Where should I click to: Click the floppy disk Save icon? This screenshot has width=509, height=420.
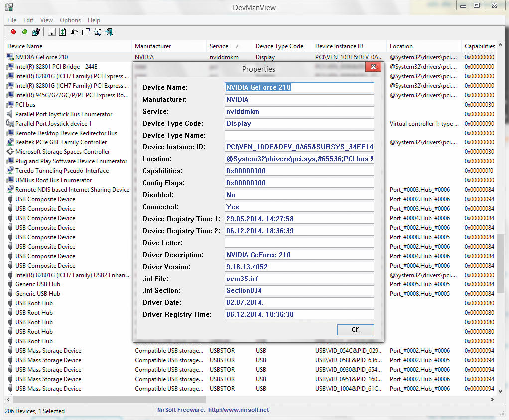tap(51, 32)
